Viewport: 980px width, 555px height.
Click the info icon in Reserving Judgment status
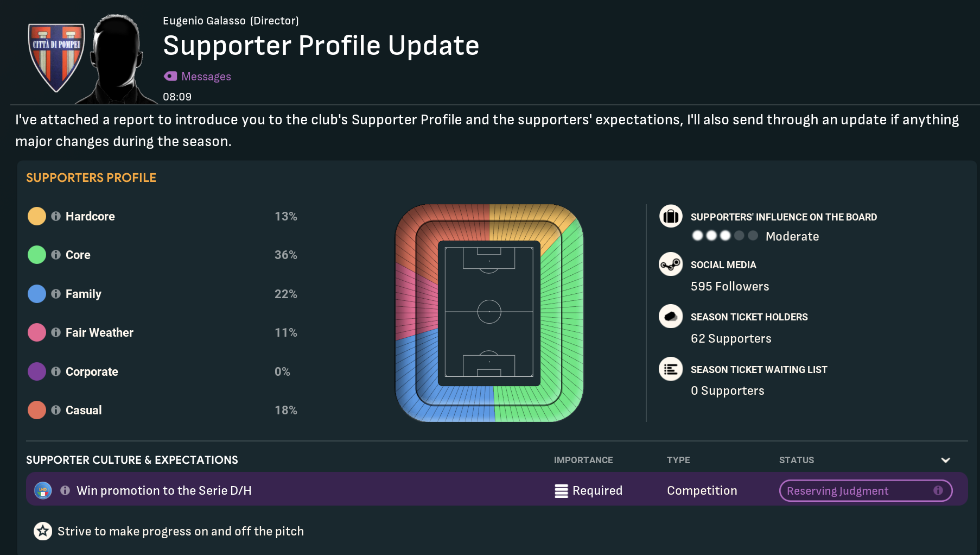pyautogui.click(x=938, y=490)
